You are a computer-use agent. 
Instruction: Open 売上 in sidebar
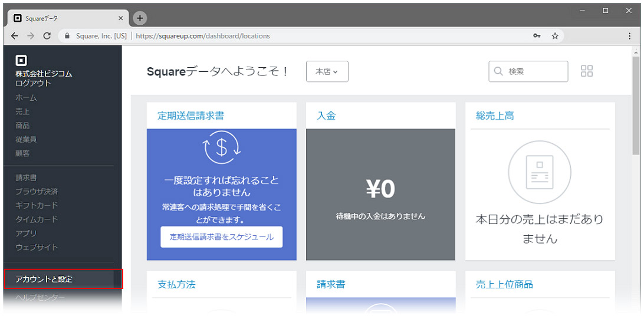coord(22,111)
